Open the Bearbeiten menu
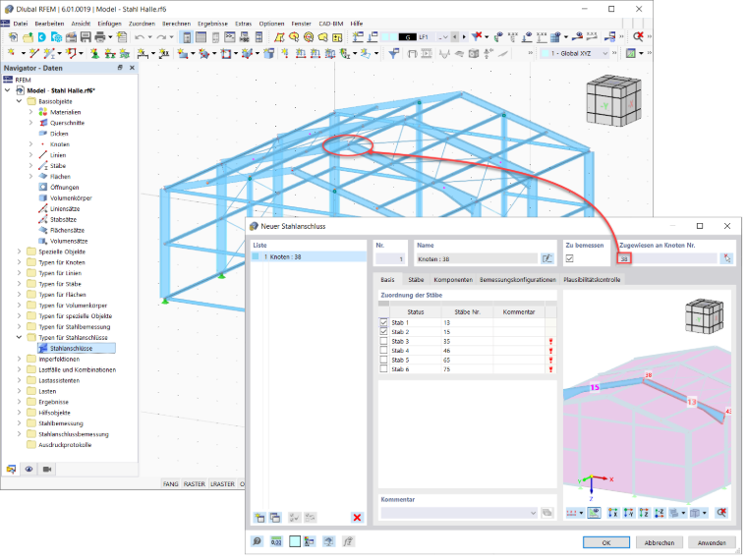 pyautogui.click(x=49, y=24)
